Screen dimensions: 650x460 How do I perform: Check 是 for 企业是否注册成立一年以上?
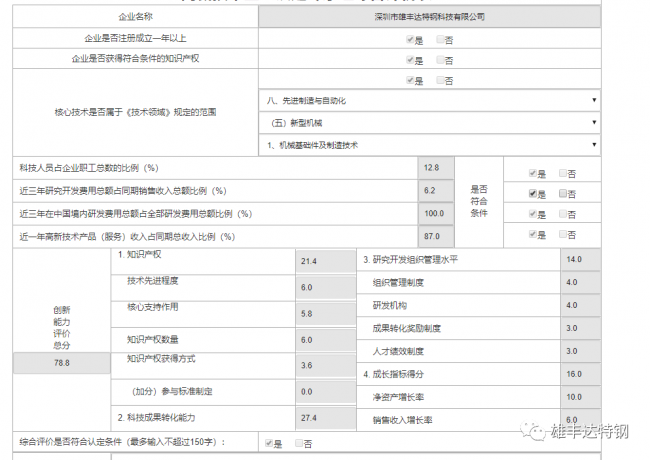(410, 39)
